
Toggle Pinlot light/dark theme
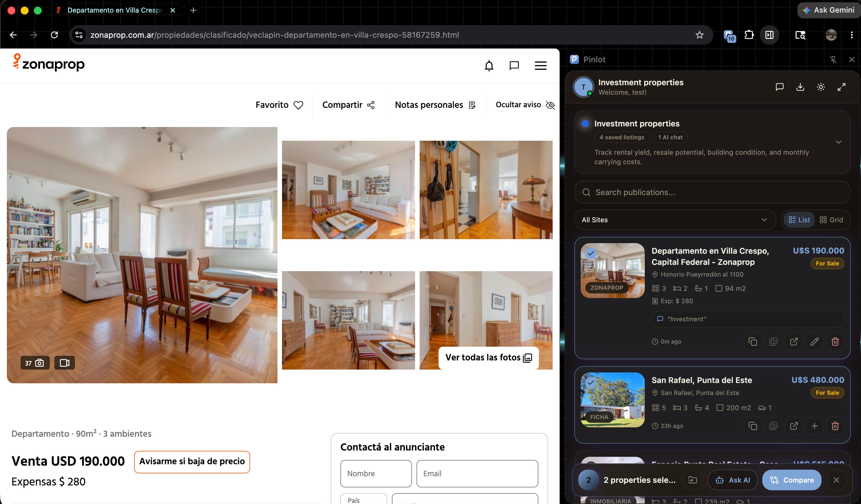pyautogui.click(x=821, y=87)
